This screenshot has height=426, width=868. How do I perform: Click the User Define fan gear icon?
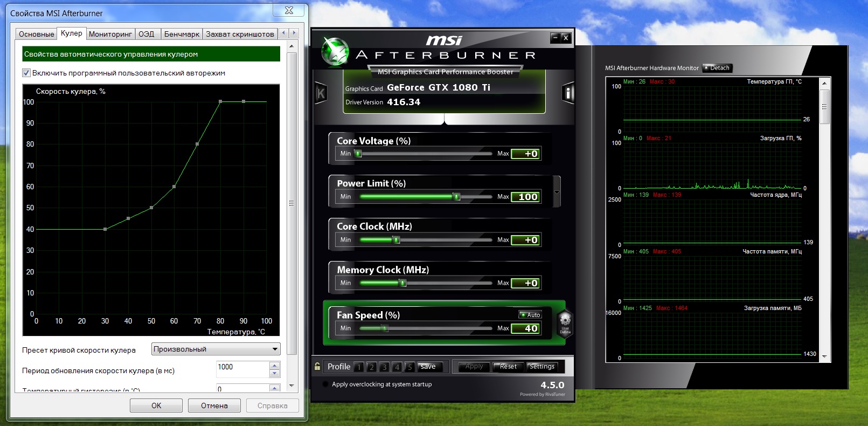click(x=565, y=322)
